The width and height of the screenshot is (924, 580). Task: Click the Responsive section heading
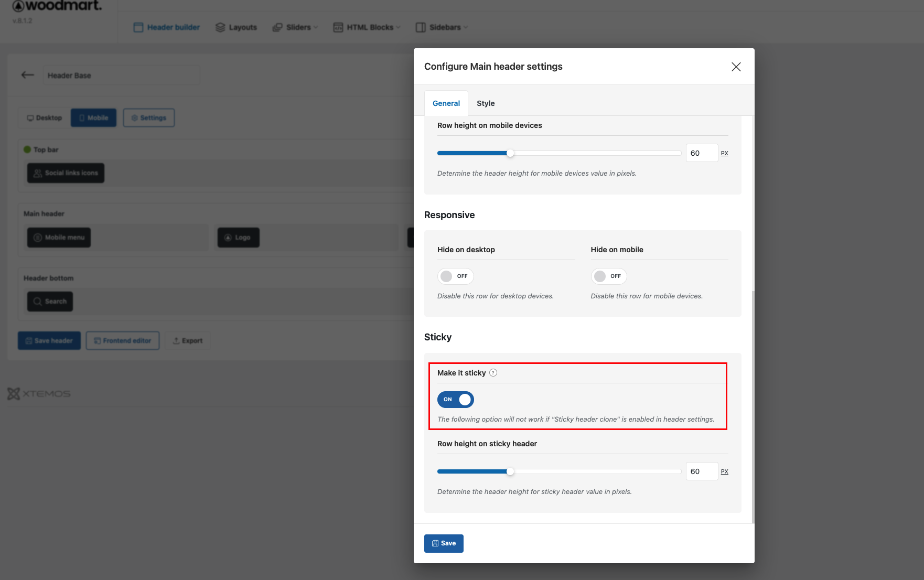(449, 215)
